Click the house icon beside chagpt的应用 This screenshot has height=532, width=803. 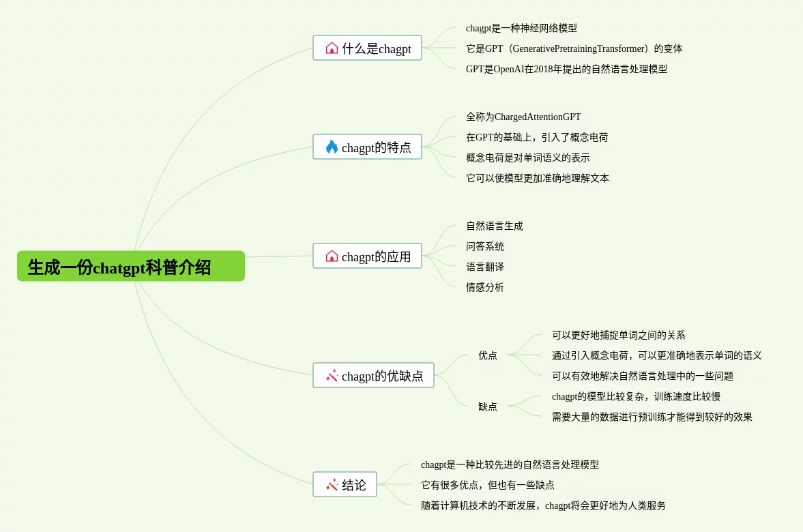[332, 256]
